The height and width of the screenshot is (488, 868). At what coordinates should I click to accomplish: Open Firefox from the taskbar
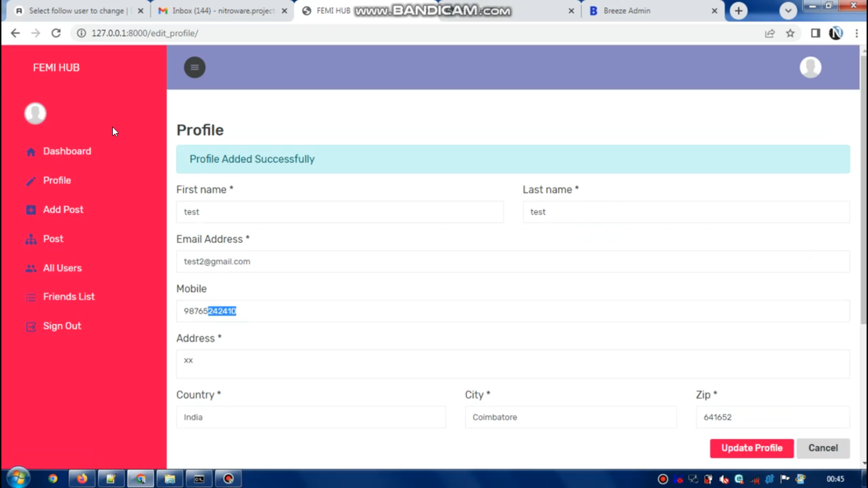coord(82,479)
